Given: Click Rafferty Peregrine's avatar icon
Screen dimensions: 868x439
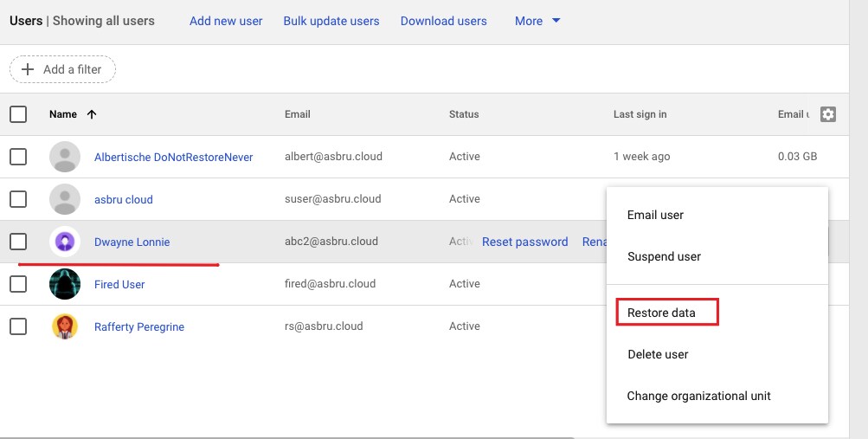Looking at the screenshot, I should pyautogui.click(x=65, y=326).
